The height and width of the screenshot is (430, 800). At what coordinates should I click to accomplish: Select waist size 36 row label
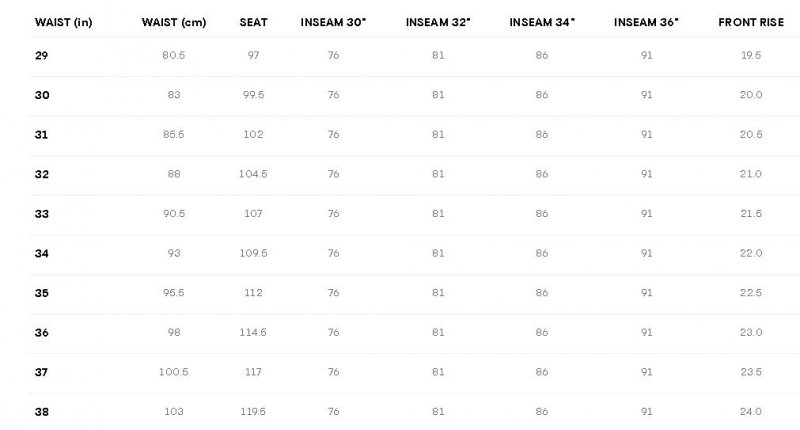click(x=42, y=332)
